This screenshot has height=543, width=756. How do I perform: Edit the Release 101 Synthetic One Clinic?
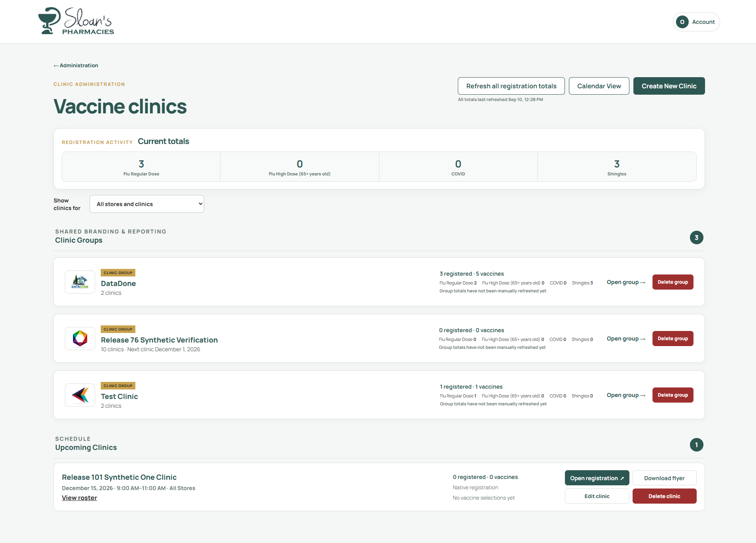tap(597, 496)
